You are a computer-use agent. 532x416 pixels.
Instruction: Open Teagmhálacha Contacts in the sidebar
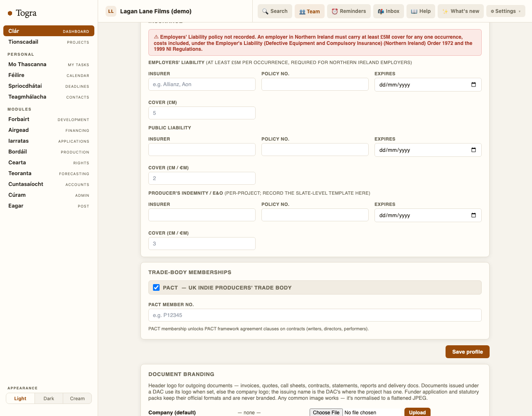49,97
